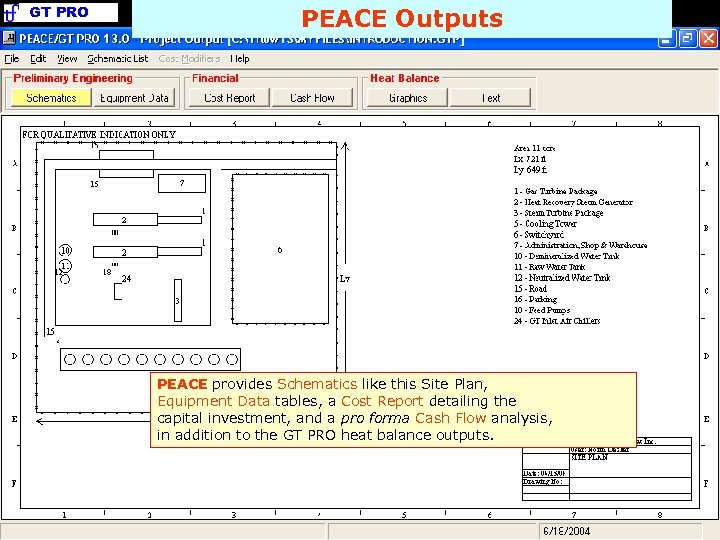The width and height of the screenshot is (720, 540).
Task: Click legend entry '12 - Neutralized Water Tank'
Action: pos(562,277)
